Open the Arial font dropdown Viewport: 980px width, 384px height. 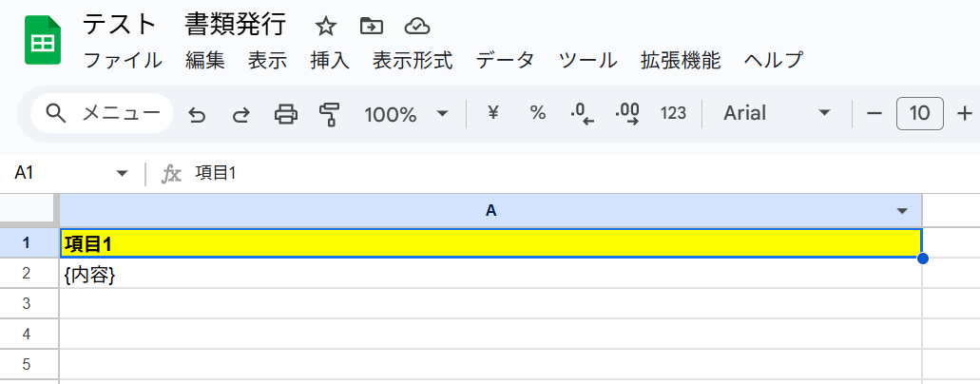(x=777, y=113)
